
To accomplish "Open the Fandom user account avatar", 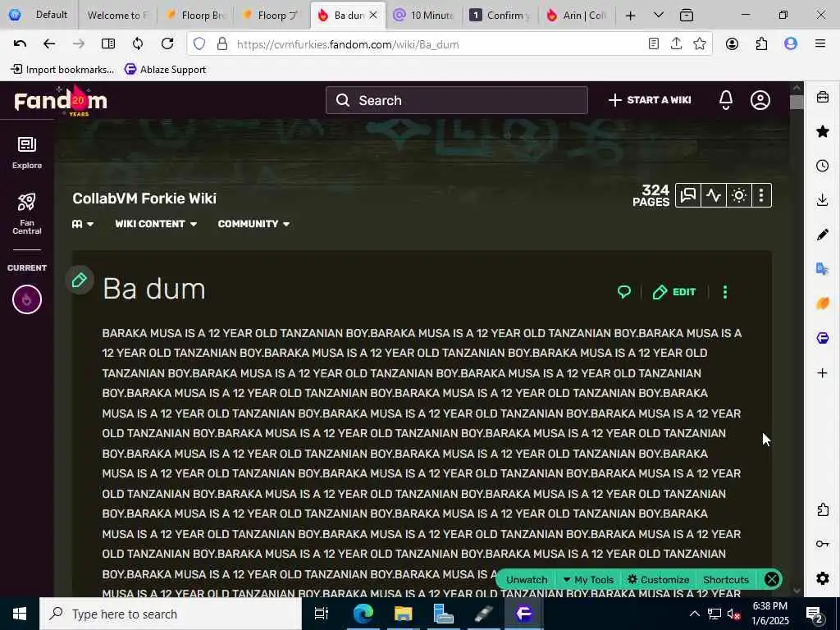I will pyautogui.click(x=760, y=100).
